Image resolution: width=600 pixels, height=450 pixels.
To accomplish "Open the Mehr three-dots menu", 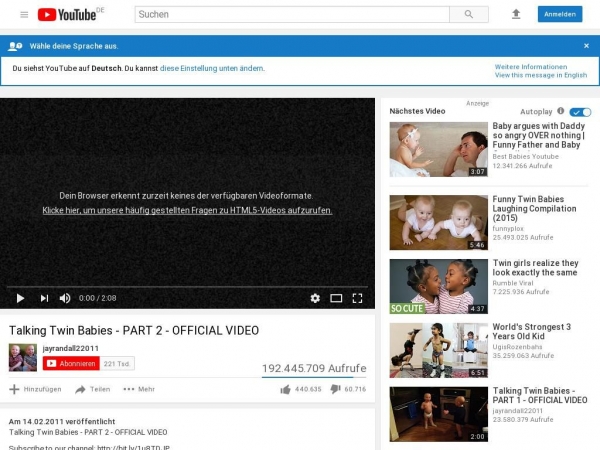I will [129, 389].
